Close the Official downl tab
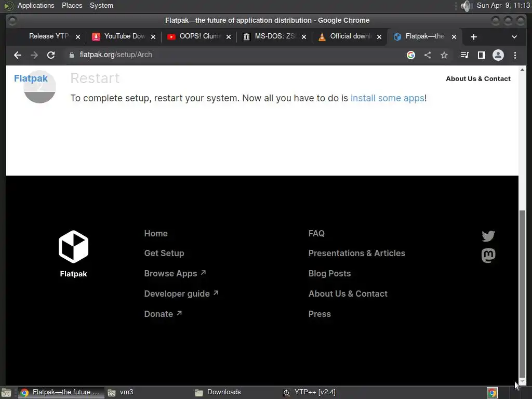The image size is (532, 399). [x=379, y=37]
